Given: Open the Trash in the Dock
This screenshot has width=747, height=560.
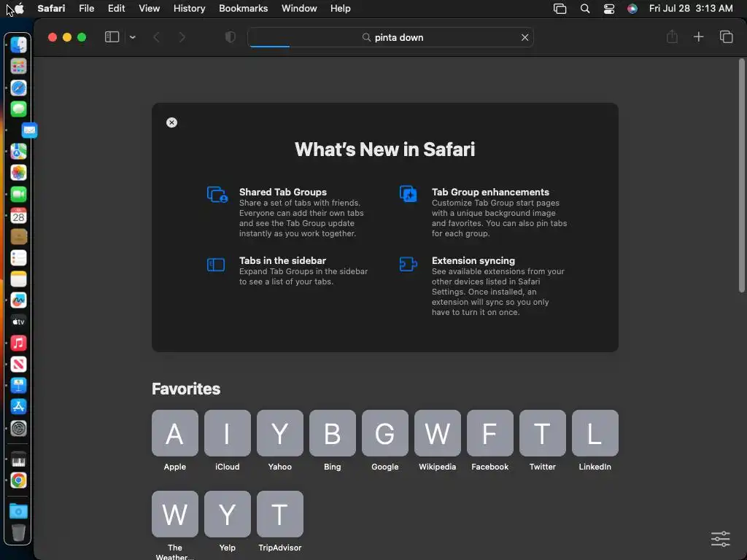Looking at the screenshot, I should (x=18, y=532).
